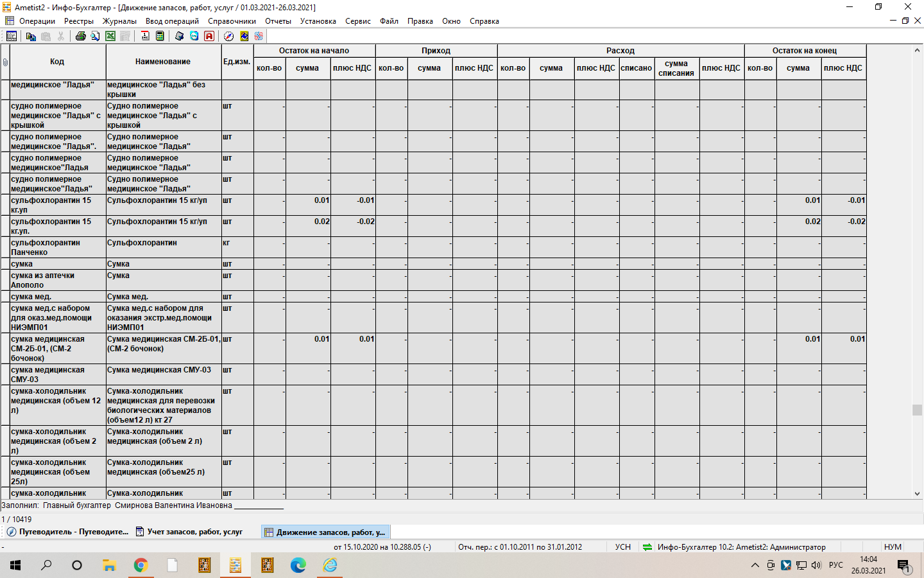Click the printer icon in the toolbar

(x=80, y=37)
